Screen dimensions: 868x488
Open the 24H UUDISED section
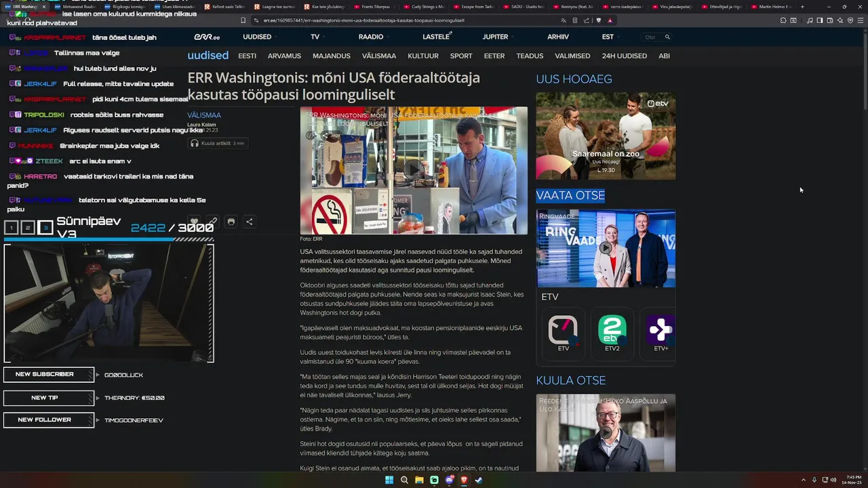coord(624,56)
